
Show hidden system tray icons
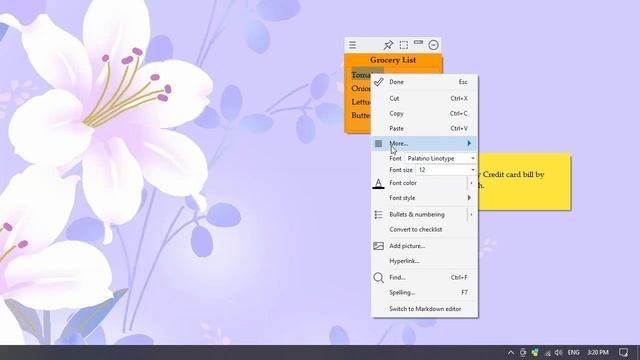pyautogui.click(x=511, y=353)
